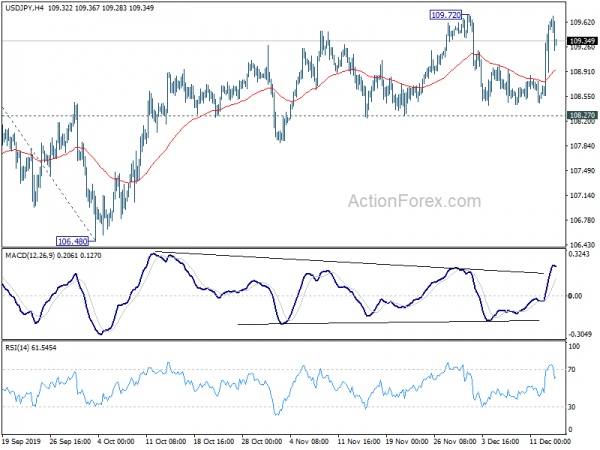600x450 pixels.
Task: Click the USDJPY,H4 chart title text
Action: tap(24, 8)
